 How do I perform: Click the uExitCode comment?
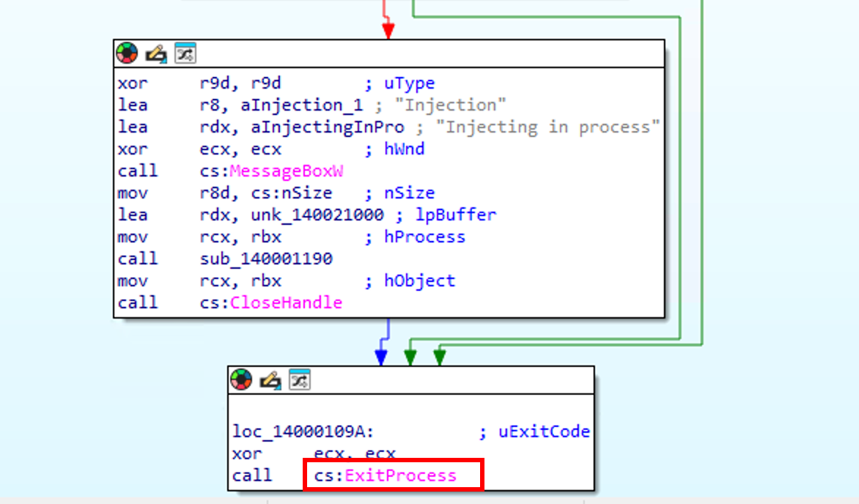coord(542,431)
